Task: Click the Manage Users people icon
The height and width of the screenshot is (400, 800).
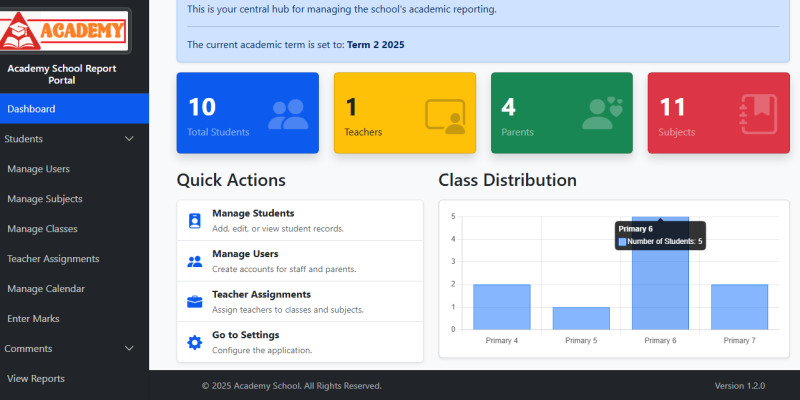Action: tap(194, 262)
